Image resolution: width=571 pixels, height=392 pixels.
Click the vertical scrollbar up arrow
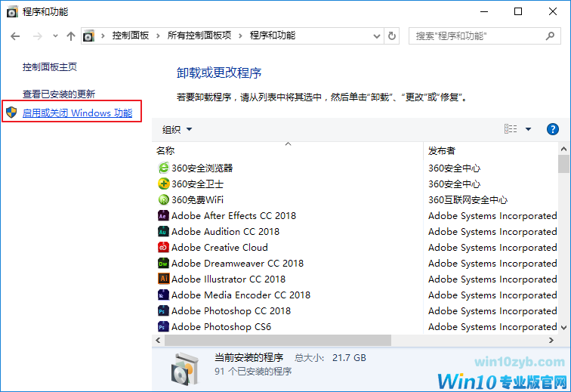click(563, 149)
